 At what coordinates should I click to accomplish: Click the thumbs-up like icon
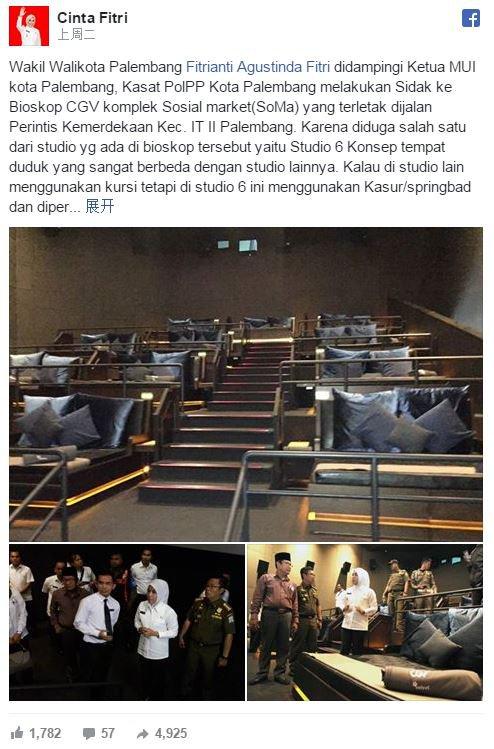[x=17, y=732]
